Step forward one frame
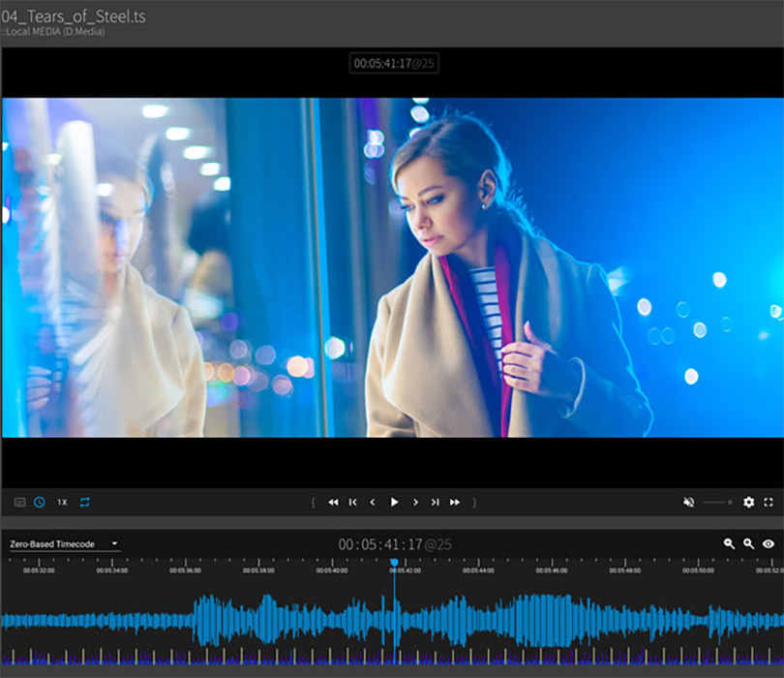The height and width of the screenshot is (678, 784). tap(415, 502)
